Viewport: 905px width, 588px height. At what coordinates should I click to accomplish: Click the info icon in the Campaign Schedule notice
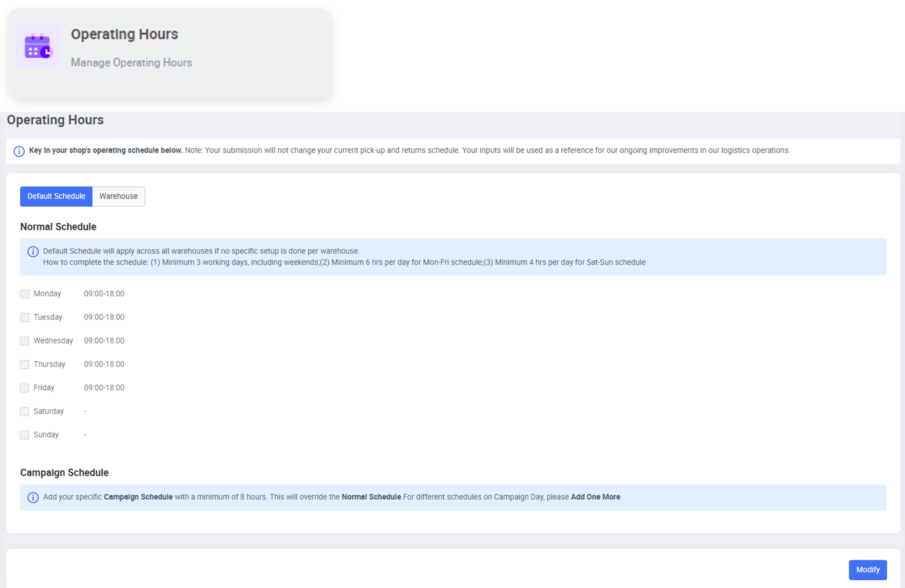33,497
